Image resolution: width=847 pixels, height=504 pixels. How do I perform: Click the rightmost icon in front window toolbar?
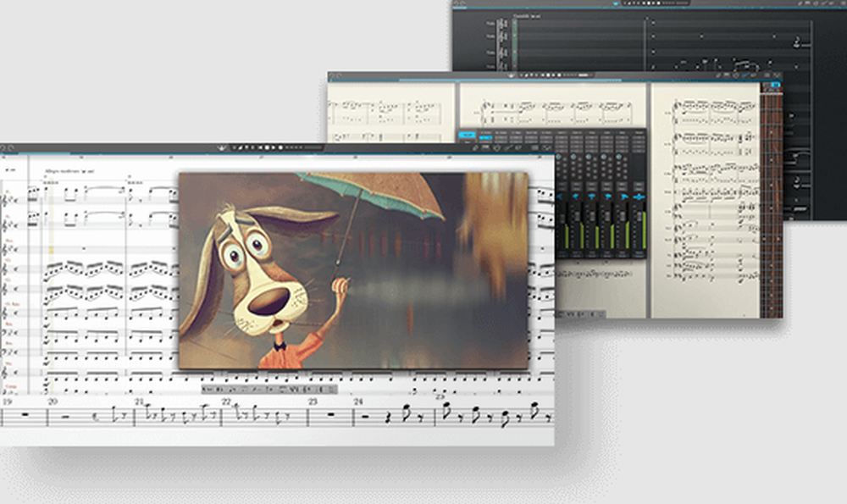click(x=547, y=147)
